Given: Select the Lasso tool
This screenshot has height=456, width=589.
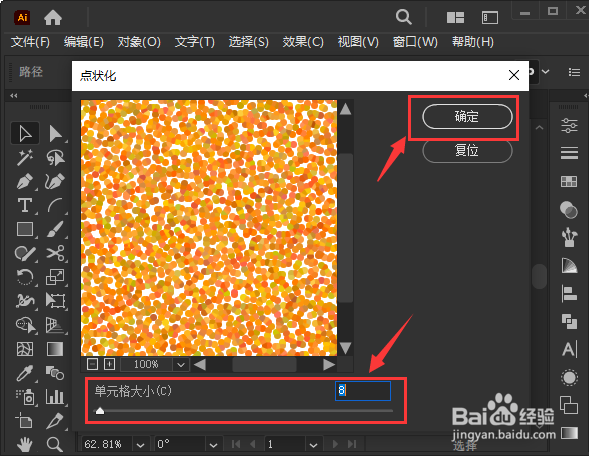Looking at the screenshot, I should pos(55,157).
